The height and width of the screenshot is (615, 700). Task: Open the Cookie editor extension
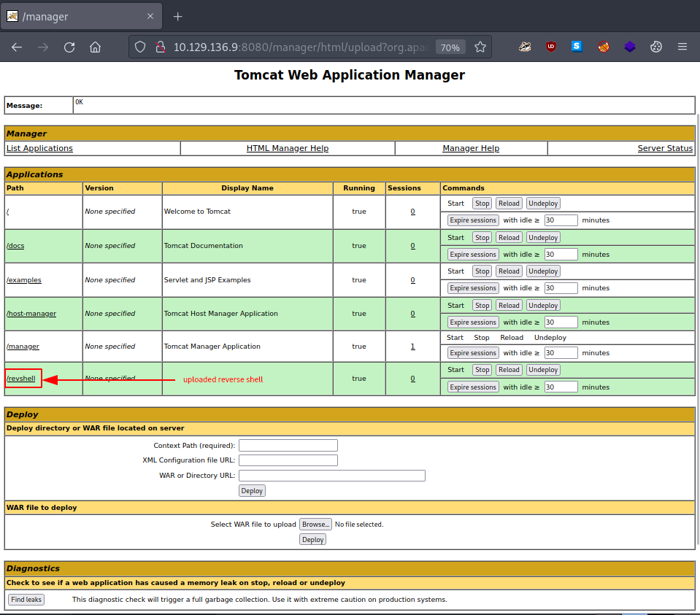point(656,46)
